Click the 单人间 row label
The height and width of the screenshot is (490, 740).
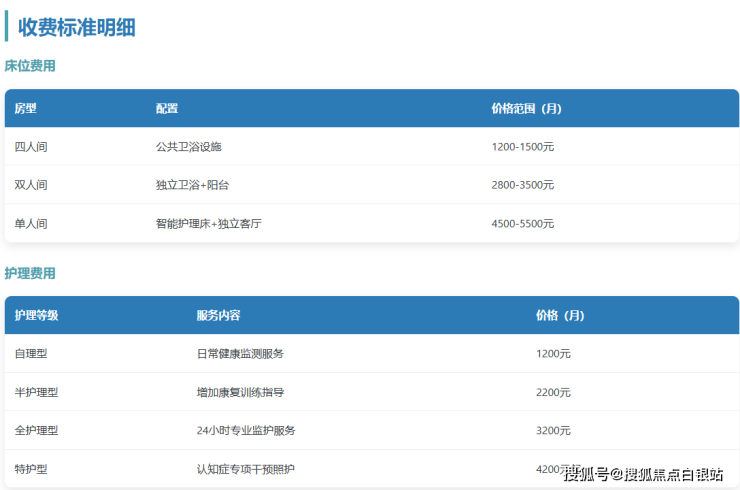(x=31, y=224)
